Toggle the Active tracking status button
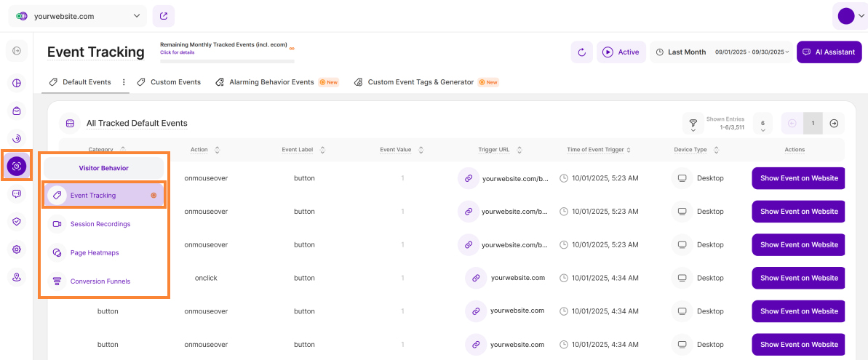The width and height of the screenshot is (868, 360). click(x=621, y=52)
